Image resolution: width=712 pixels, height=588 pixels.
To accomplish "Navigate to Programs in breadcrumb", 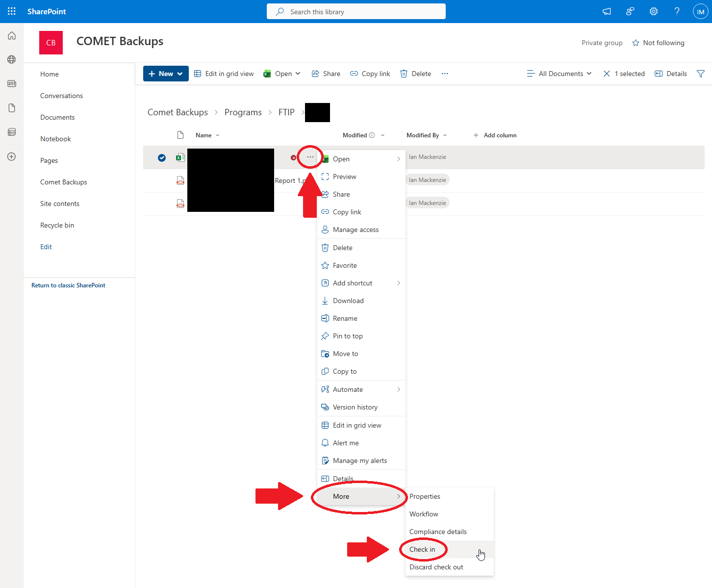I will coord(243,112).
